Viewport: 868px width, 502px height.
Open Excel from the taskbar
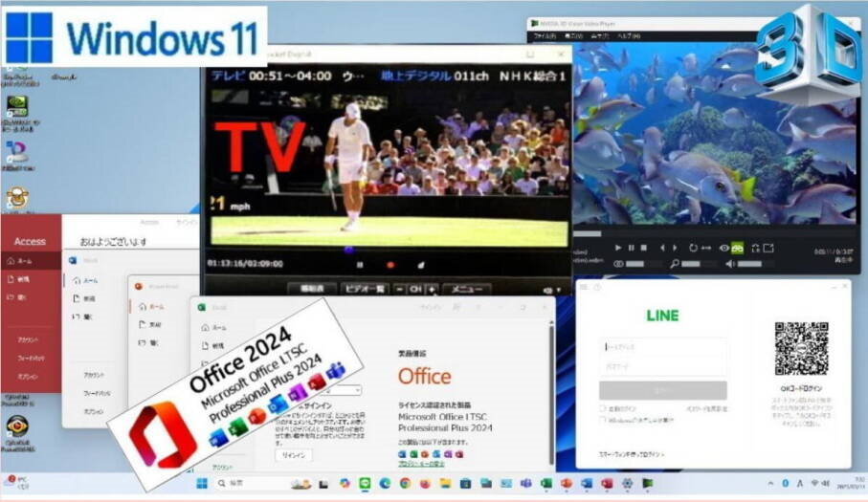546,484
